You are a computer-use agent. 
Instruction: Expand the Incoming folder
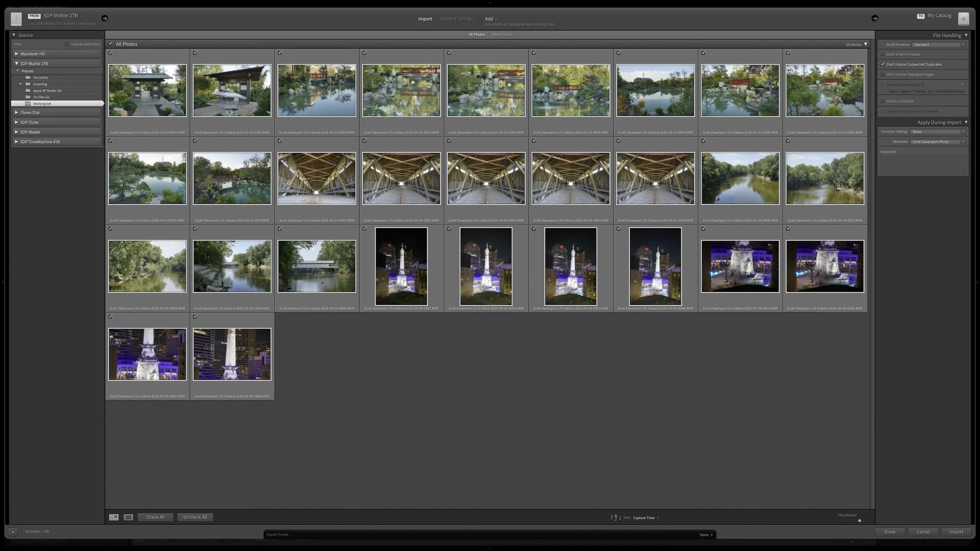[21, 84]
